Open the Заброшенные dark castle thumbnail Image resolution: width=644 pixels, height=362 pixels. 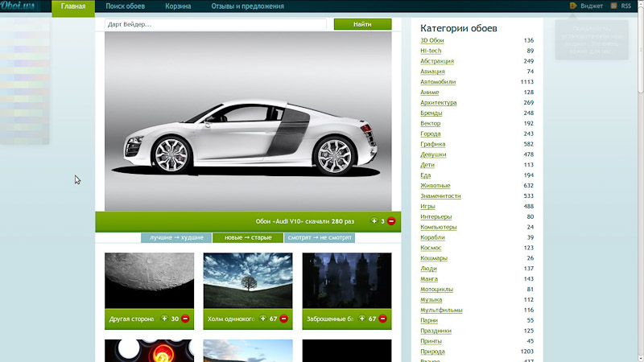(x=347, y=280)
